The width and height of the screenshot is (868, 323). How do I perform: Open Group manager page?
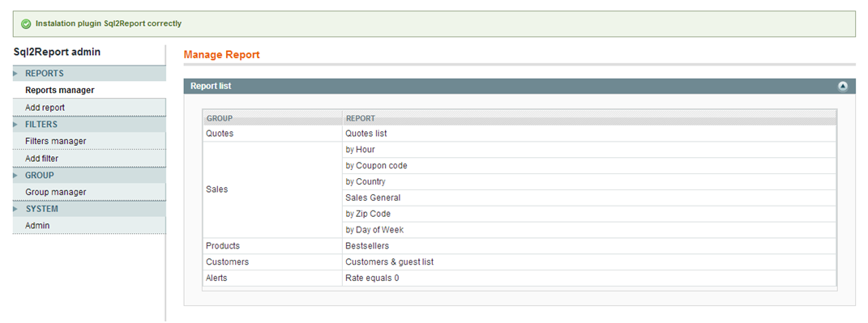55,192
